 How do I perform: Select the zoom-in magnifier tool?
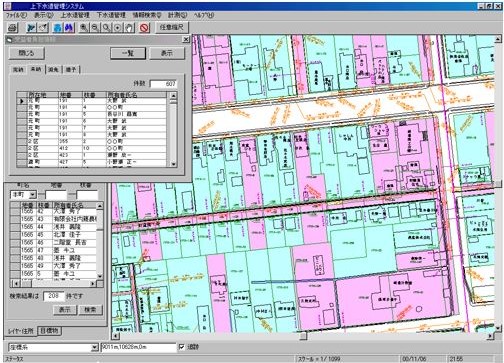pyautogui.click(x=84, y=28)
